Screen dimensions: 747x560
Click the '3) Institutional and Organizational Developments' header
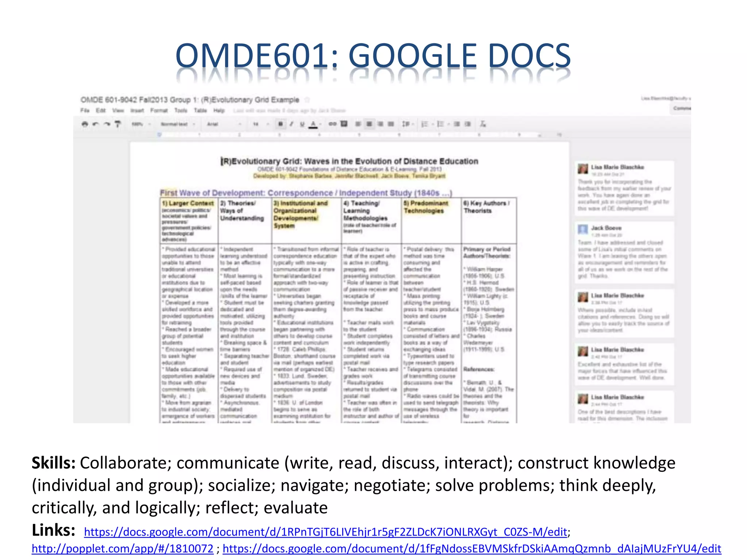(x=307, y=221)
